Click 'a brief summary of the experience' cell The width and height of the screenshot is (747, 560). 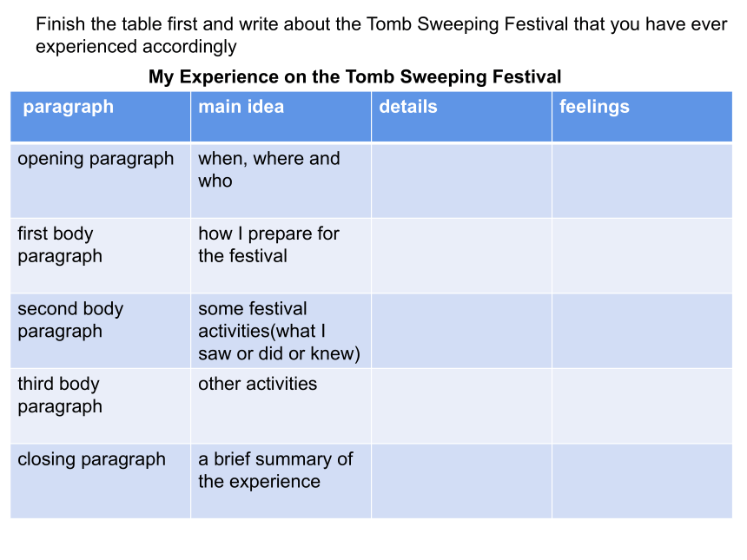coord(281,481)
